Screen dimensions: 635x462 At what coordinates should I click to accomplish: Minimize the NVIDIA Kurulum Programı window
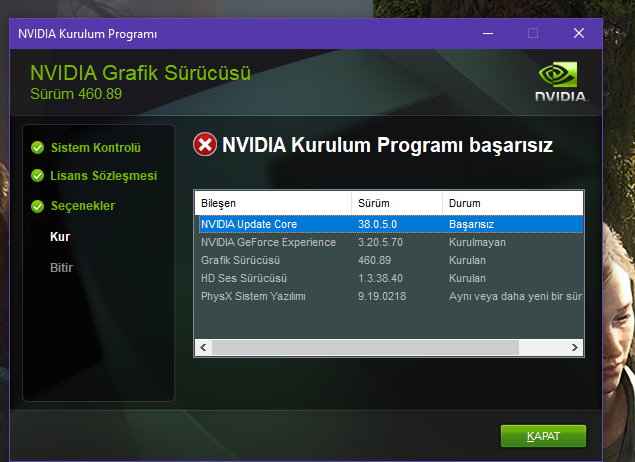pyautogui.click(x=488, y=33)
